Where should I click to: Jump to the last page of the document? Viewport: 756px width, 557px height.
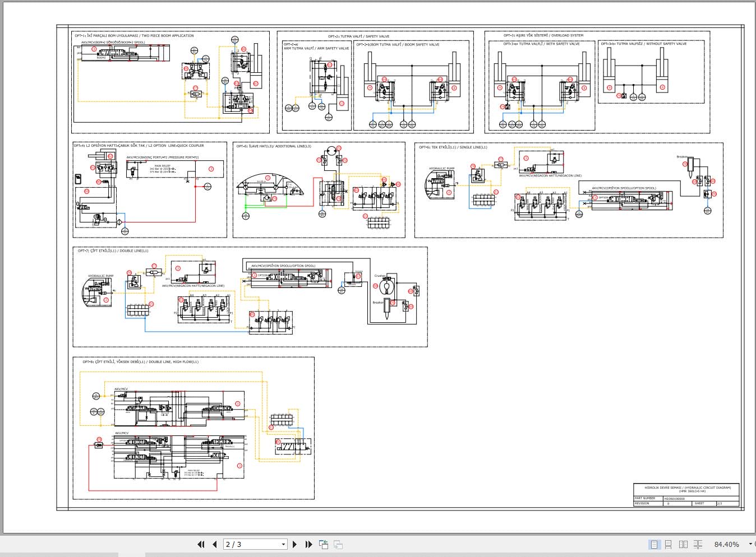pos(308,544)
